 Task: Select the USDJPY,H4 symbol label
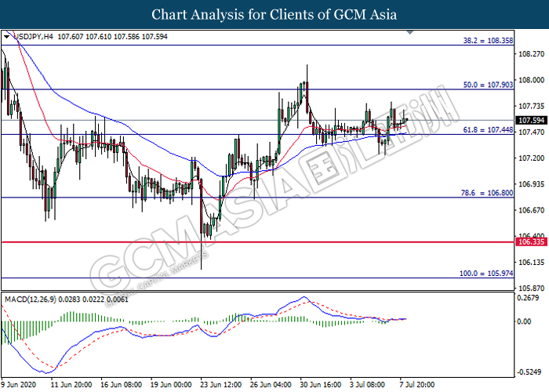point(33,36)
